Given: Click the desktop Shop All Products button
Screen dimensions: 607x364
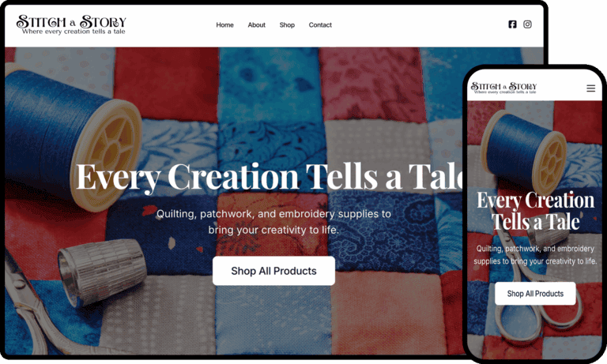Looking at the screenshot, I should pos(273,271).
